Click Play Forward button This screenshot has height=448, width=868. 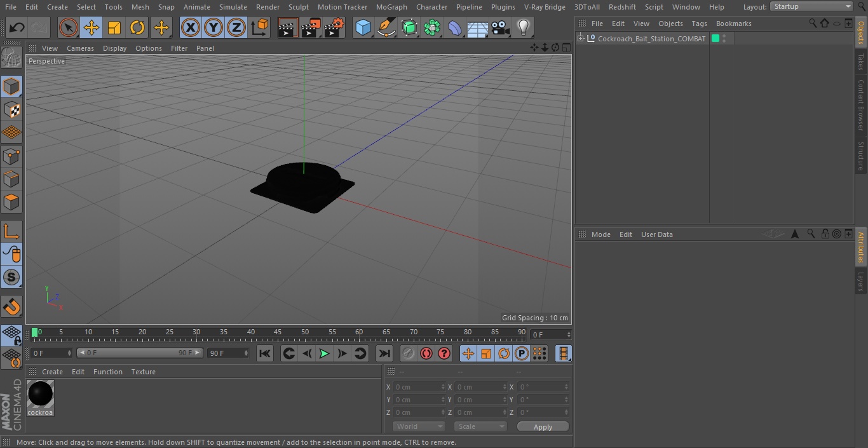coord(324,353)
